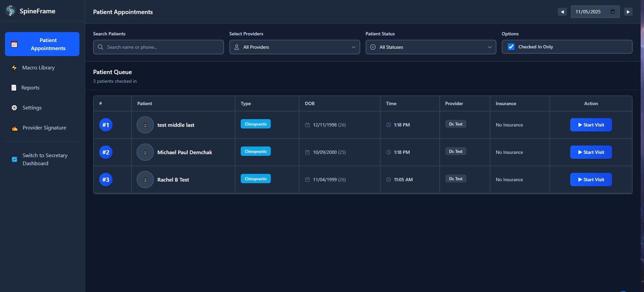Image resolution: width=644 pixels, height=292 pixels.
Task: Select Patient Appointments in the sidebar
Action: (42, 44)
